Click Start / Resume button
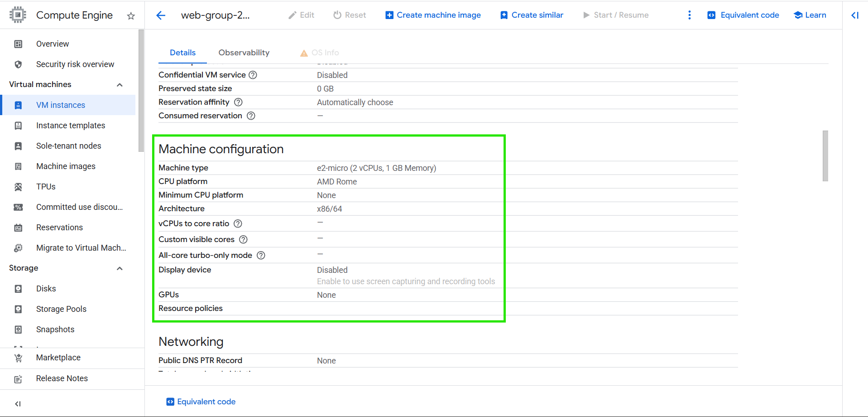Image resolution: width=868 pixels, height=417 pixels. pyautogui.click(x=616, y=15)
